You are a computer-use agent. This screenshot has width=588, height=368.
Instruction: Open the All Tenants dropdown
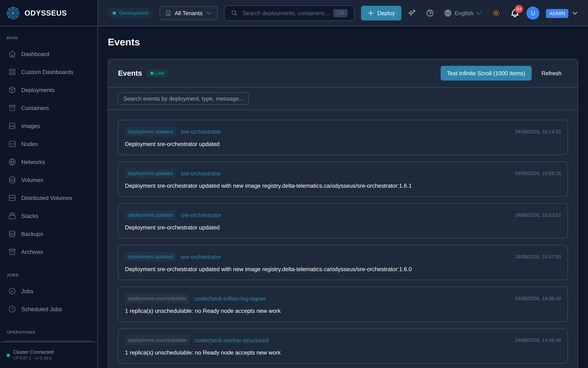click(x=189, y=13)
